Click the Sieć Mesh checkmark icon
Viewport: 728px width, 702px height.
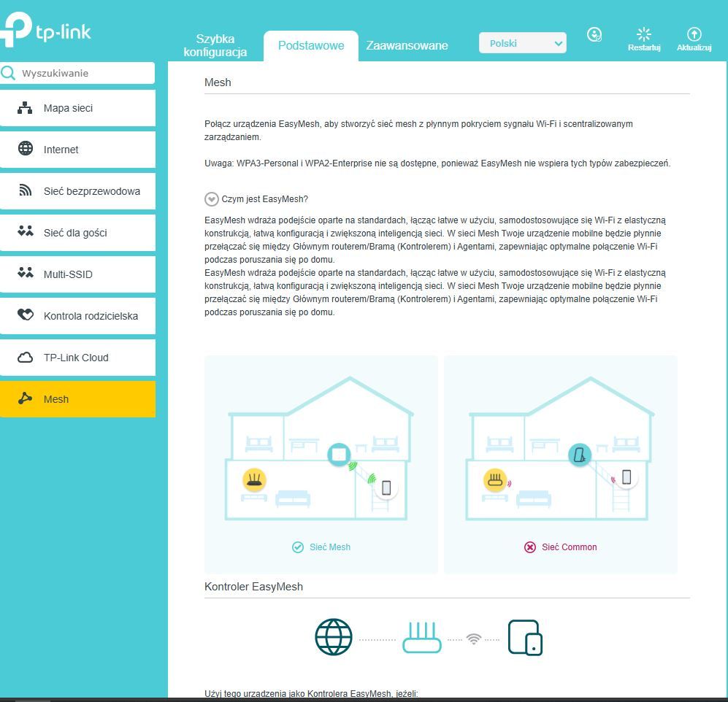tap(298, 547)
